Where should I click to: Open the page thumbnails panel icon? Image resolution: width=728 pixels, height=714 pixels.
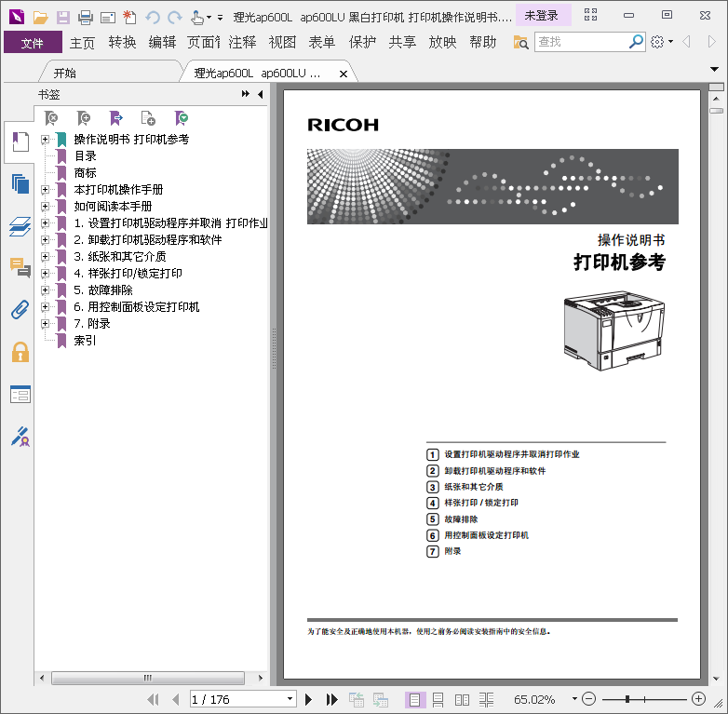(20, 183)
